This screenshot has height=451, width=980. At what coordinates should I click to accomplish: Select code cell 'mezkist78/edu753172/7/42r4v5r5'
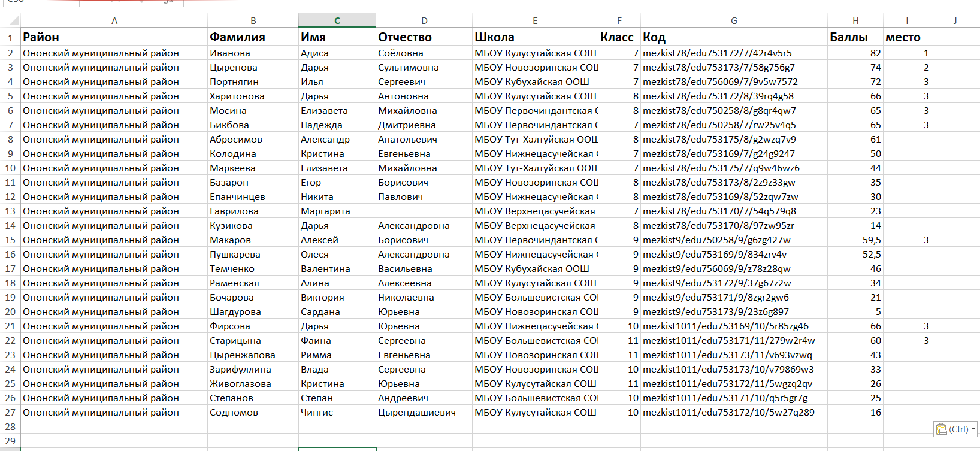[734, 53]
